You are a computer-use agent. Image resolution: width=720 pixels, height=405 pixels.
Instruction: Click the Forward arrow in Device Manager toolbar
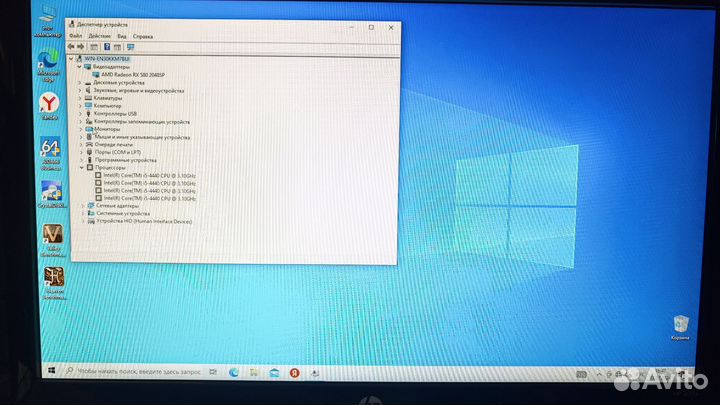[x=81, y=46]
